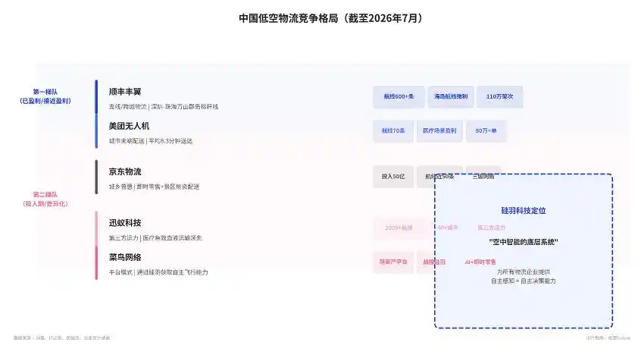This screenshot has height=355, width=644.
Task: Select the 第一梯队 tier label
Action: 45,96
